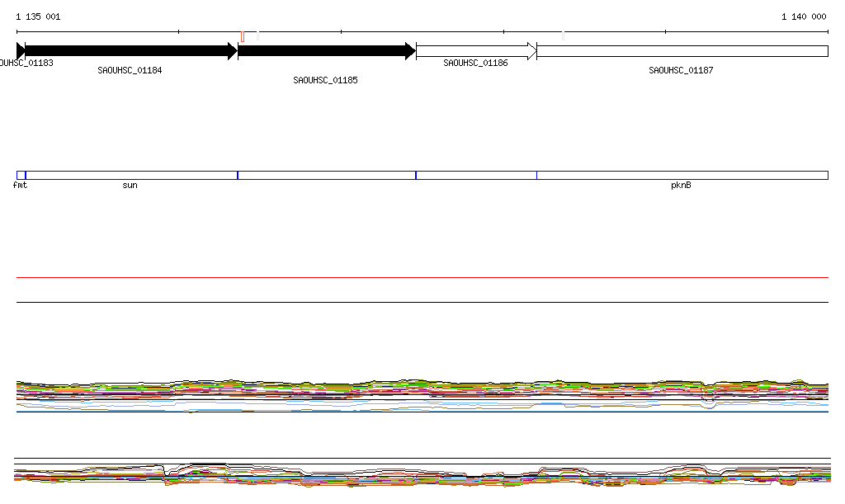Click the blue annotation box under SAOUHSC_01185
Screen dimensions: 845x504
coord(327,175)
